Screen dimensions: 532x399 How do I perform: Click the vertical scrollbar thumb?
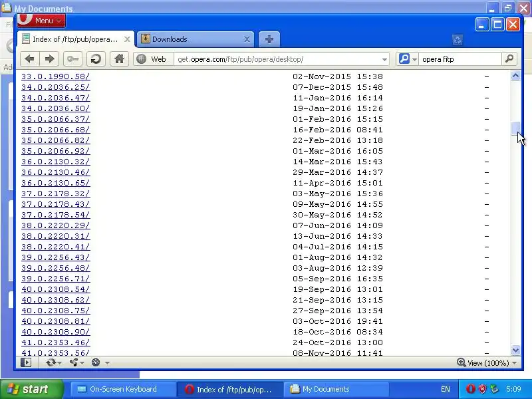[x=515, y=128]
